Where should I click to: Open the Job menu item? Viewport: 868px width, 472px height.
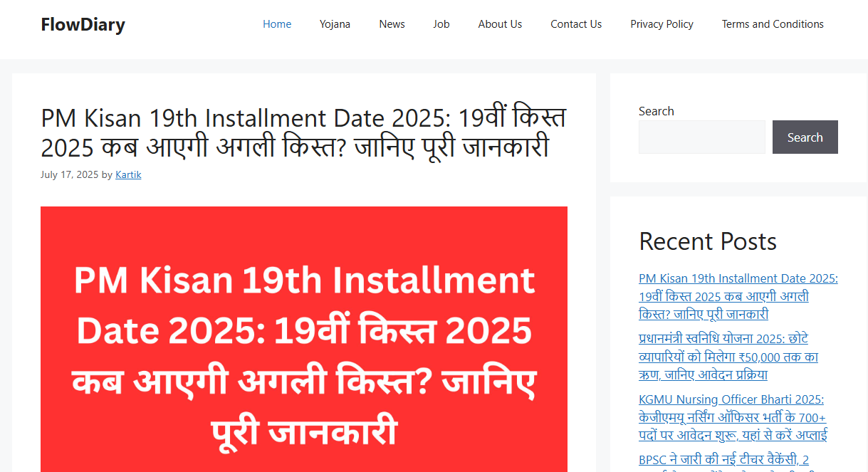click(441, 24)
